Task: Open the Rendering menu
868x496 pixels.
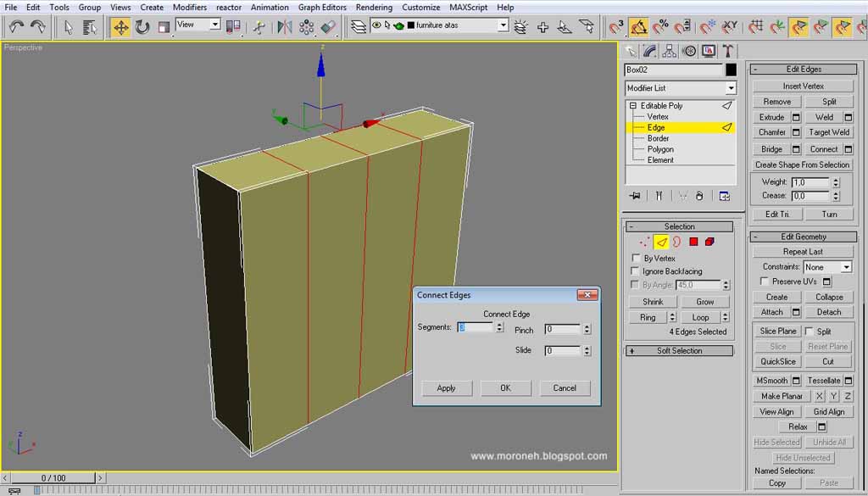Action: tap(374, 7)
